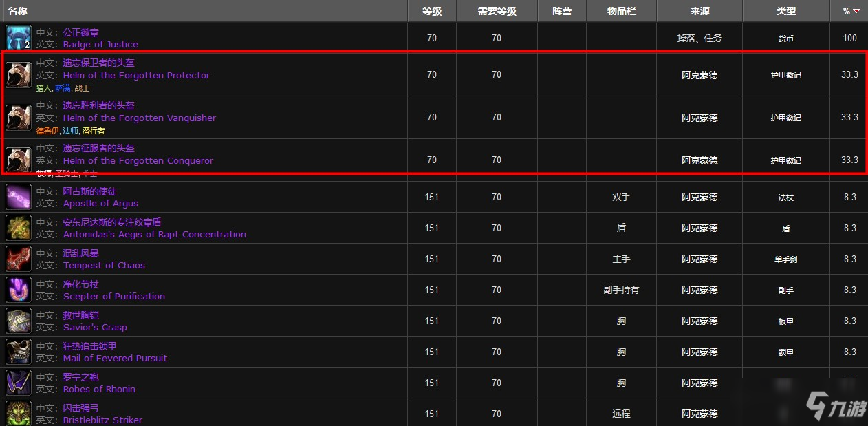
Task: Click the Badge of Justice item icon
Action: tap(19, 38)
